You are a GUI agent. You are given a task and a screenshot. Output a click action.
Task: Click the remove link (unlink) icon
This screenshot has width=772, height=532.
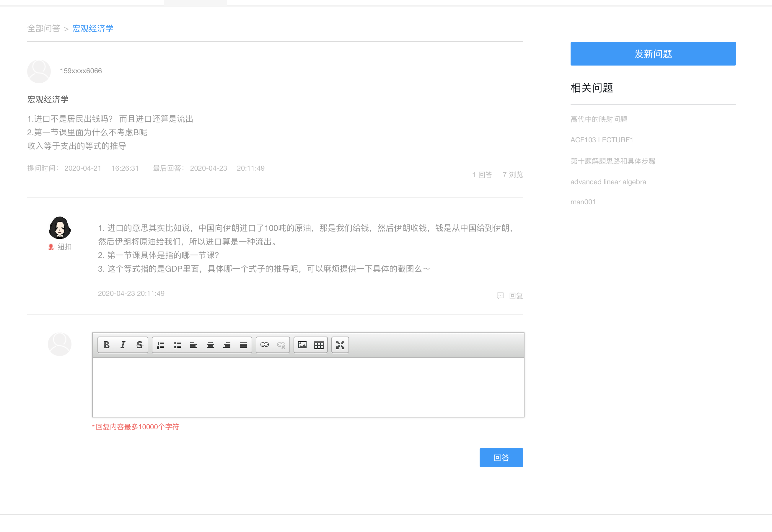[x=281, y=345]
